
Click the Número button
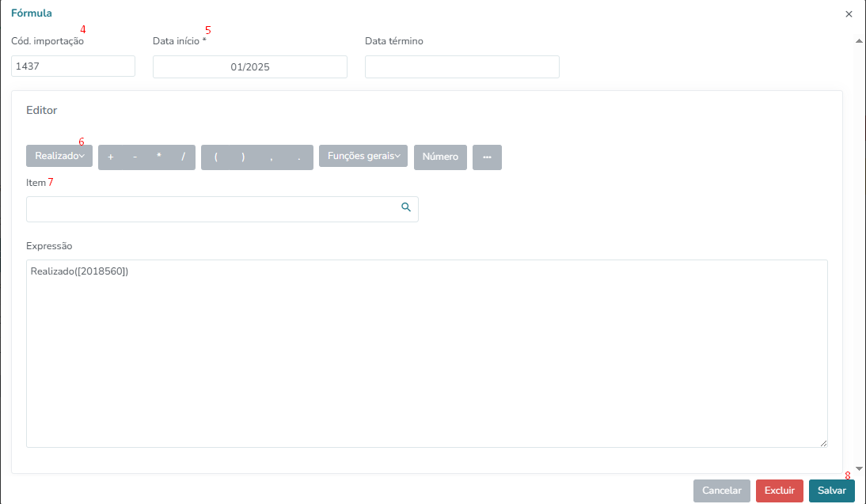click(440, 157)
